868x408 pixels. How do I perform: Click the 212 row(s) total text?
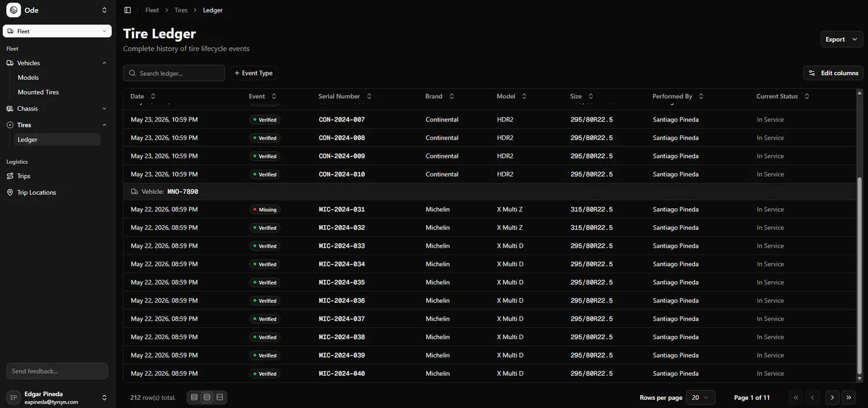pyautogui.click(x=153, y=398)
